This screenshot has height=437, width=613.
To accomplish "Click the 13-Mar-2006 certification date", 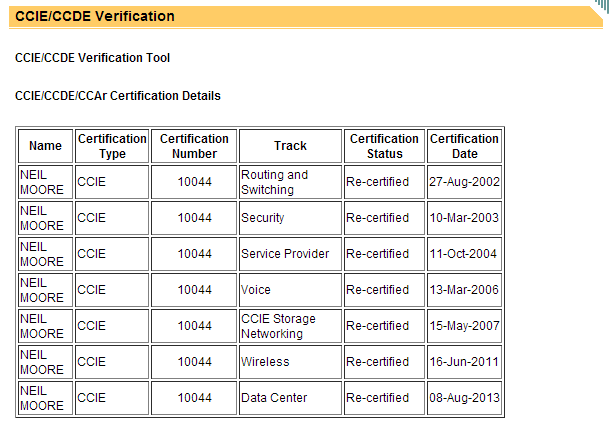I will [x=464, y=290].
